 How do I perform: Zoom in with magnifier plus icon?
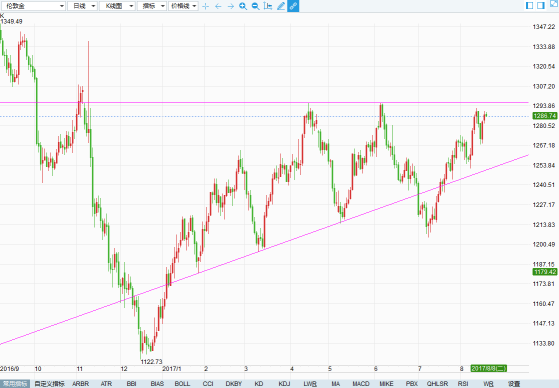tap(243, 6)
